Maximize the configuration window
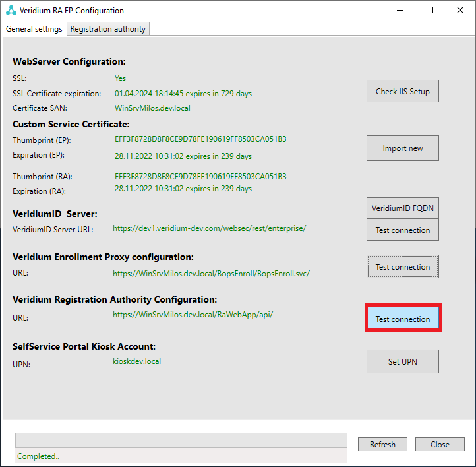 click(x=430, y=11)
